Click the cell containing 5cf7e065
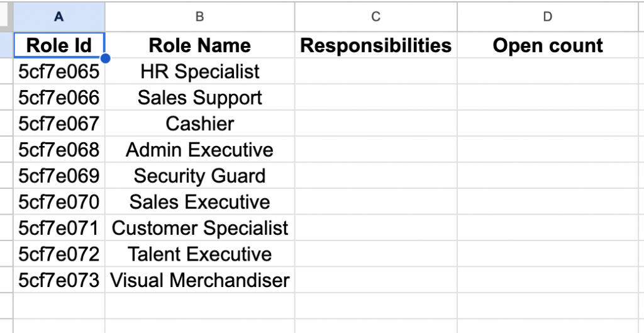 (x=59, y=71)
